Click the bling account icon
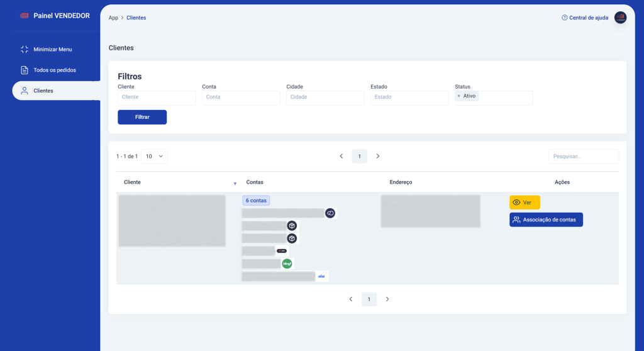 coord(287,264)
